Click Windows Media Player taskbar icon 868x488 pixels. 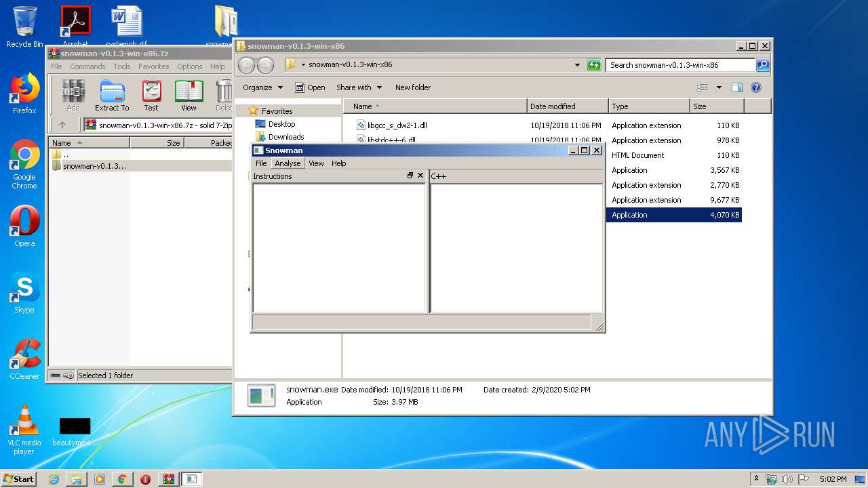(x=100, y=479)
